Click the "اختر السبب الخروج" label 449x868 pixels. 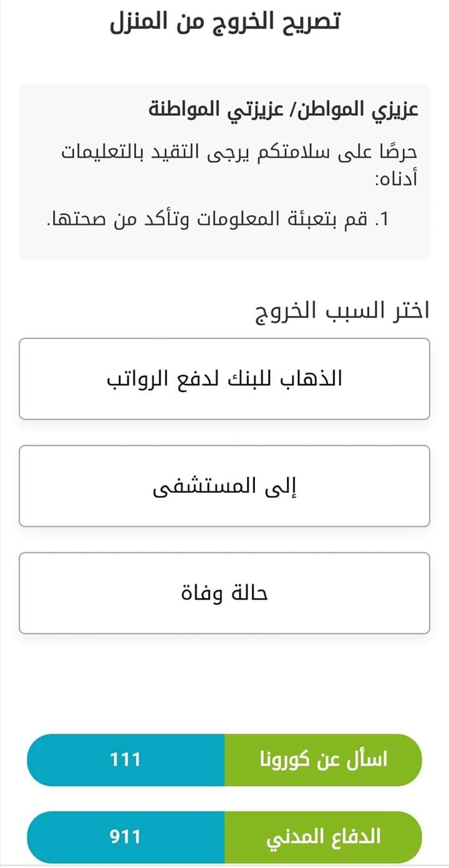point(342,312)
